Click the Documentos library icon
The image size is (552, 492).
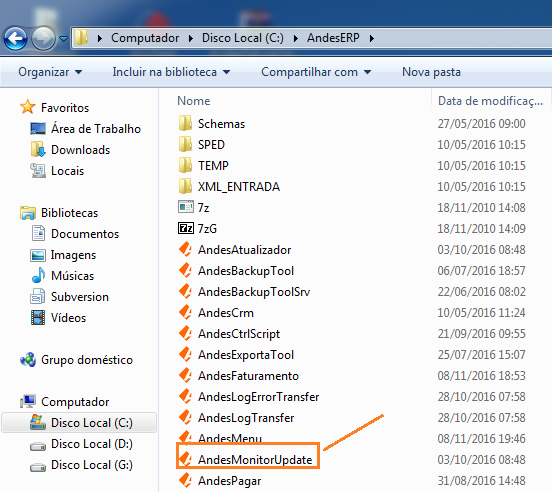click(x=38, y=234)
